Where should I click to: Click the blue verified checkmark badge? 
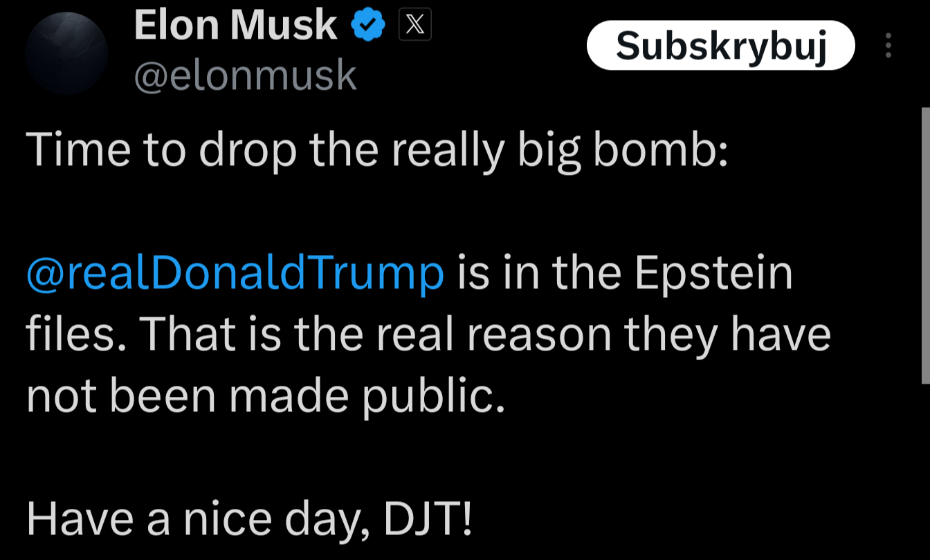(x=368, y=27)
